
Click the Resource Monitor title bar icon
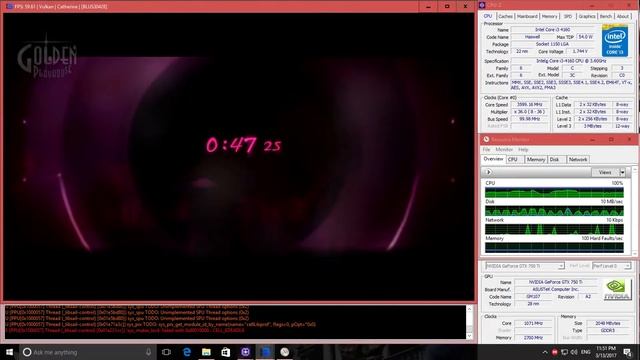tap(486, 139)
